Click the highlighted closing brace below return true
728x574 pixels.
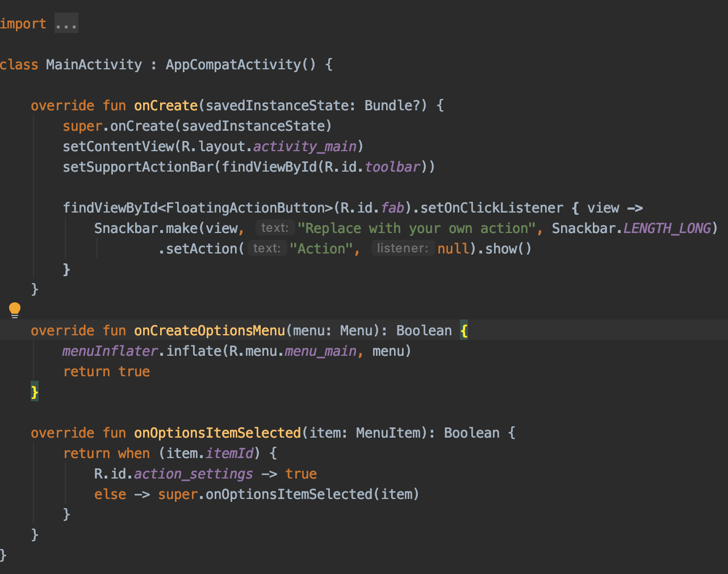coord(34,391)
